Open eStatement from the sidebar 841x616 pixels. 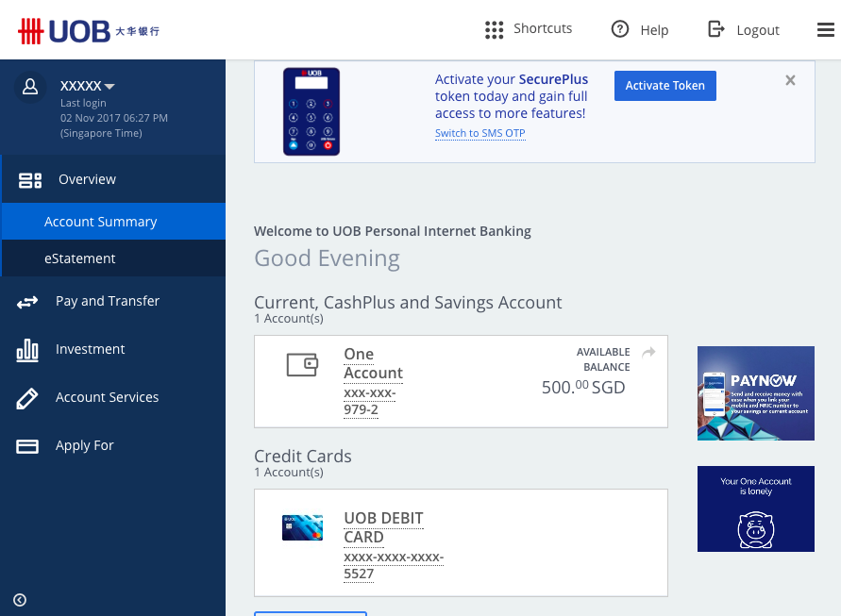pyautogui.click(x=113, y=258)
